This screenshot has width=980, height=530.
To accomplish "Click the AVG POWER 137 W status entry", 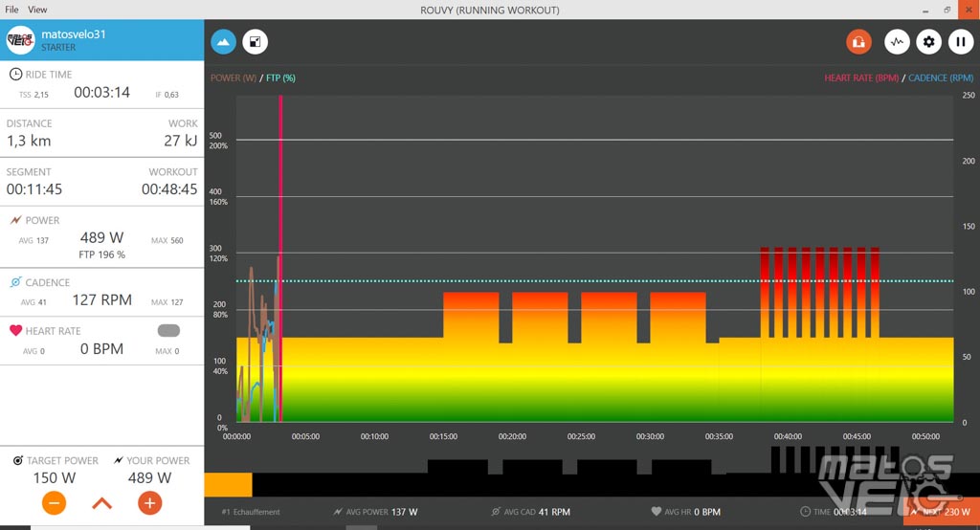I will pos(375,512).
